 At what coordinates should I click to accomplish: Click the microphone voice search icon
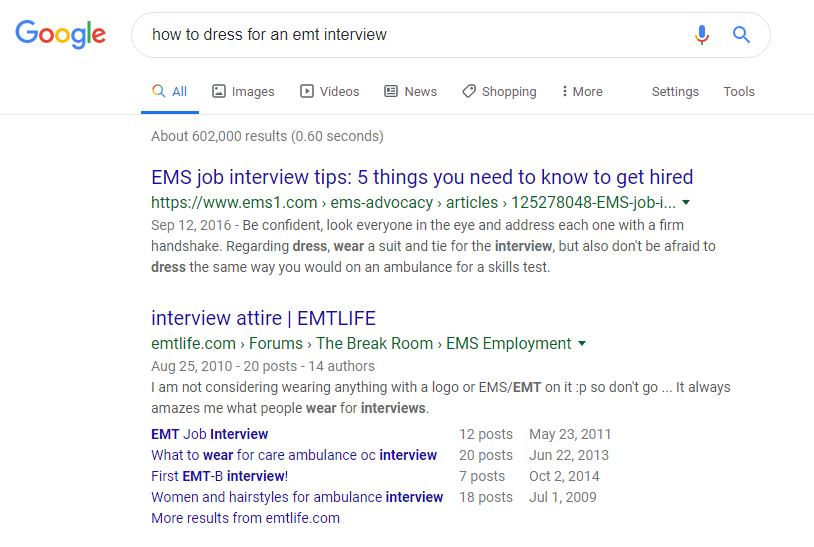(702, 35)
